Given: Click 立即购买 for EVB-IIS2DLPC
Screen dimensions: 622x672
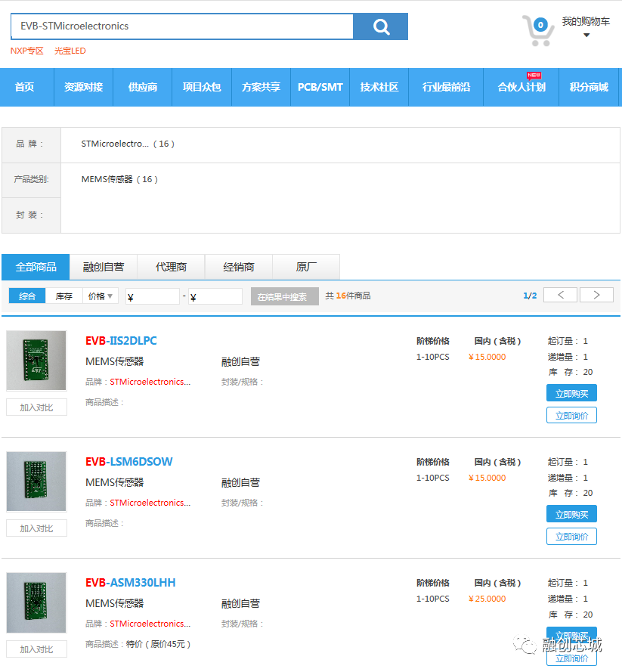Looking at the screenshot, I should pyautogui.click(x=571, y=393).
